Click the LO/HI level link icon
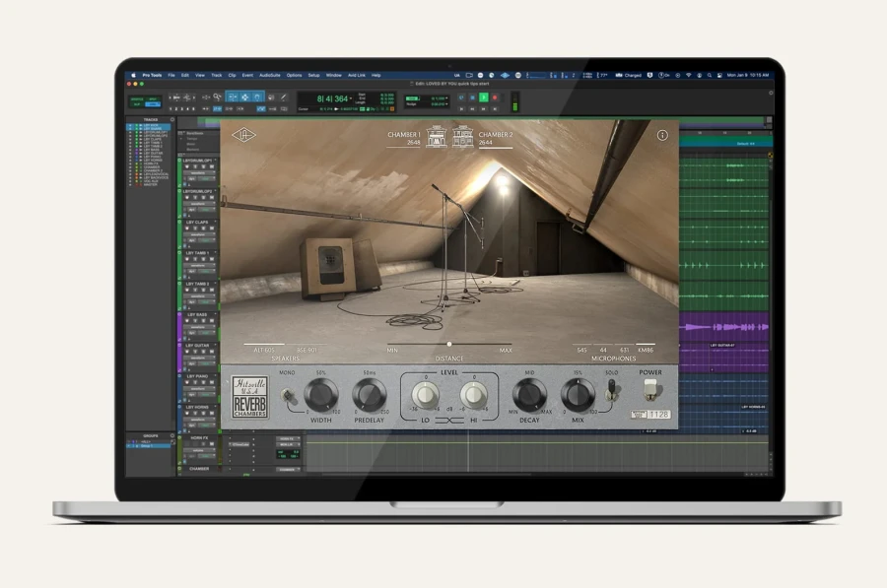 coord(449,421)
